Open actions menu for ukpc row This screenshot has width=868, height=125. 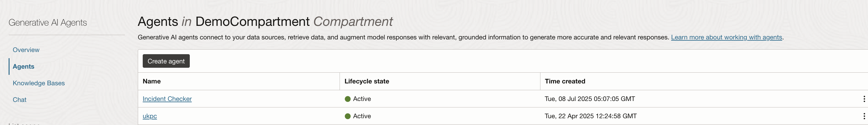click(x=864, y=116)
